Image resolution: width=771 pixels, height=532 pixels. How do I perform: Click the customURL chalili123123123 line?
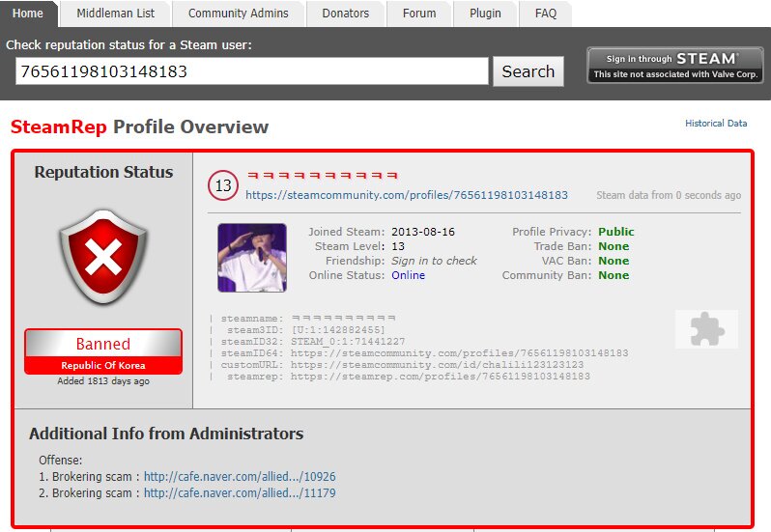(402, 365)
